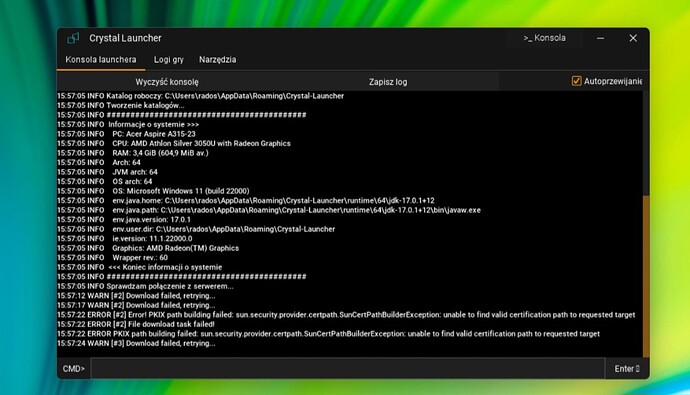Click the orange console scrollbar thumb
The width and height of the screenshot is (690, 395).
click(646, 276)
